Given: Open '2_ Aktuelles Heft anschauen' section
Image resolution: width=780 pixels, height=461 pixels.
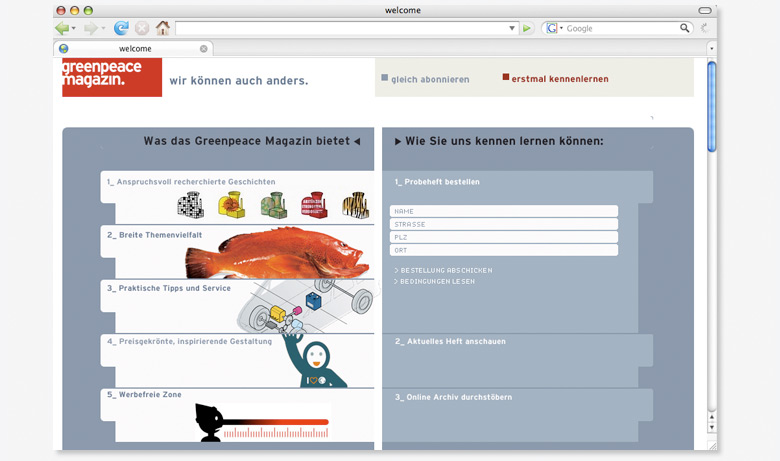Looking at the screenshot, I should pyautogui.click(x=450, y=342).
